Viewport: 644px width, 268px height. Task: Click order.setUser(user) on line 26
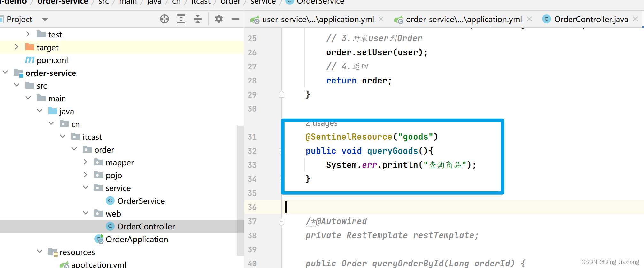(x=377, y=52)
